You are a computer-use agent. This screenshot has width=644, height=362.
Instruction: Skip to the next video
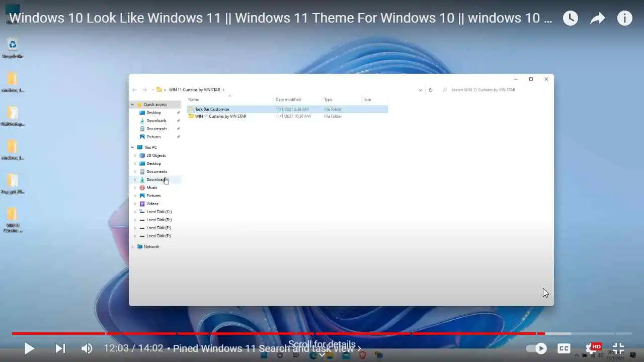coord(60,348)
